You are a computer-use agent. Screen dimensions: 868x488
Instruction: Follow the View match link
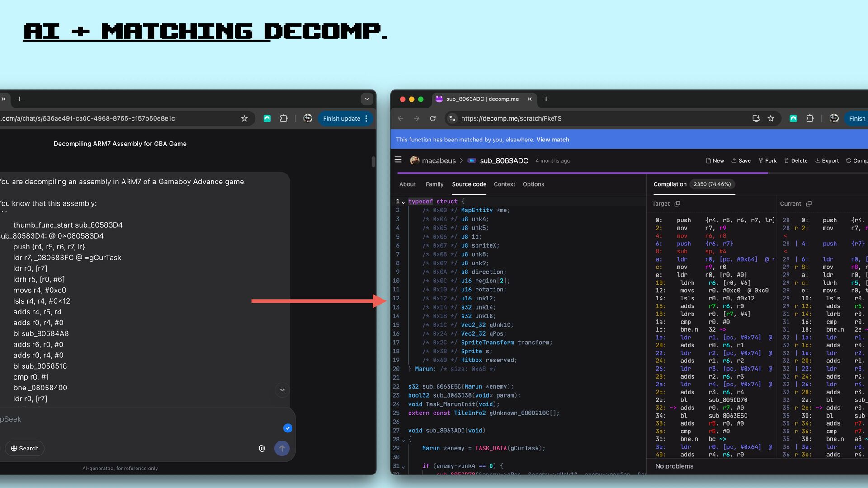tap(552, 140)
